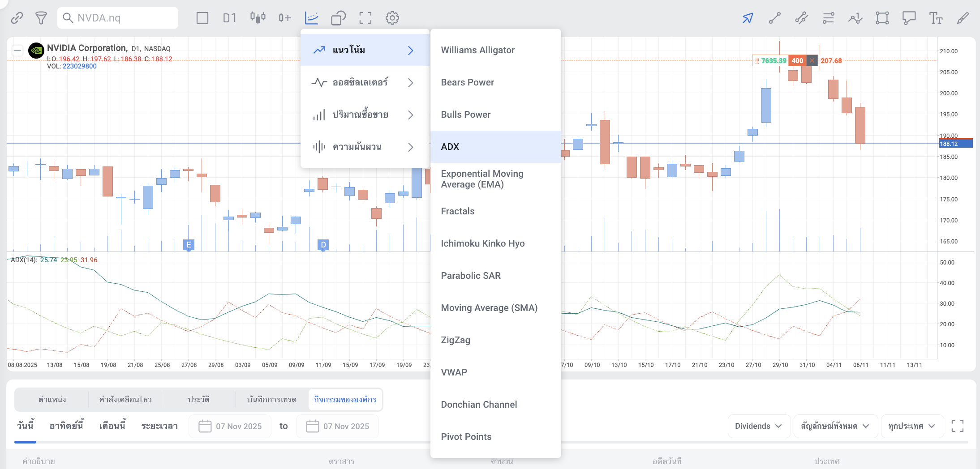Switch to ตำแหน่ง positions tab

click(52, 400)
